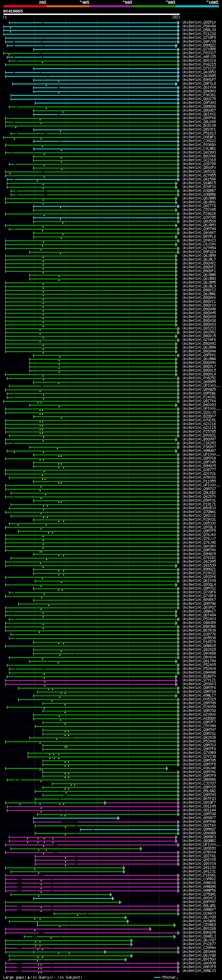Select hit label UniRef100_P24626
Screen dimensions: 222x980
point(199,214)
